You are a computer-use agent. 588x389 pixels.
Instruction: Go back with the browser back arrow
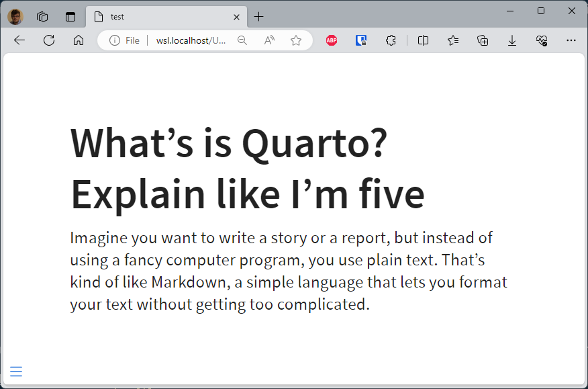(x=19, y=40)
